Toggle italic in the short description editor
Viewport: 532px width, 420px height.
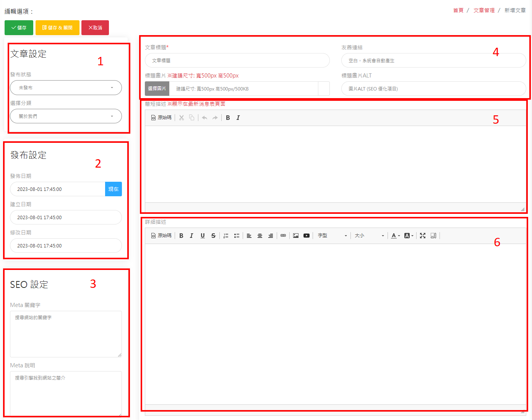click(238, 118)
